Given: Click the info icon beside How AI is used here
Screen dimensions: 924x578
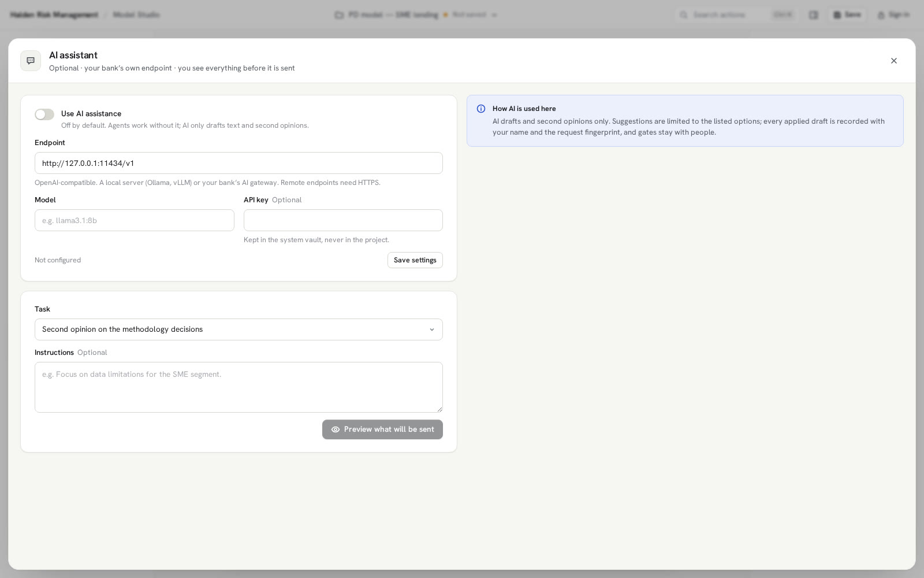Looking at the screenshot, I should click(481, 109).
